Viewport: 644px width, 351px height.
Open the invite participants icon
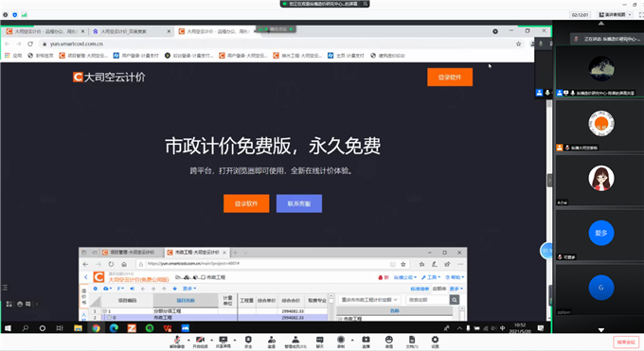click(272, 342)
